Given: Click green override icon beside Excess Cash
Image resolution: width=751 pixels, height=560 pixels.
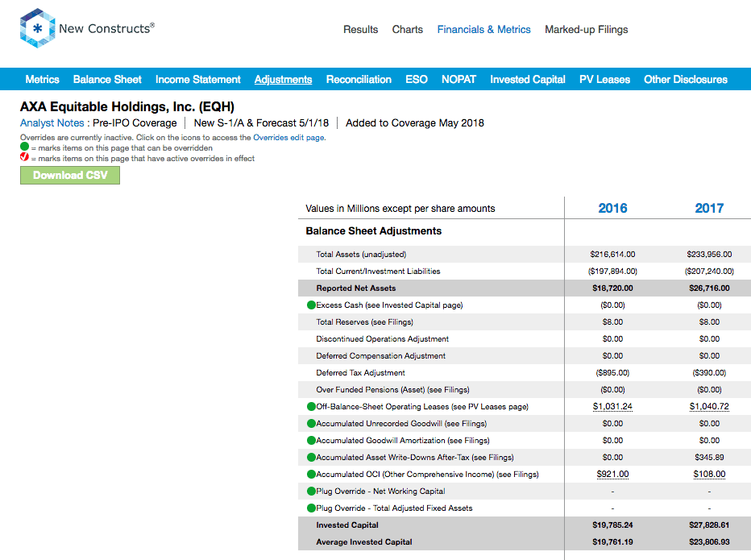Looking at the screenshot, I should click(311, 305).
